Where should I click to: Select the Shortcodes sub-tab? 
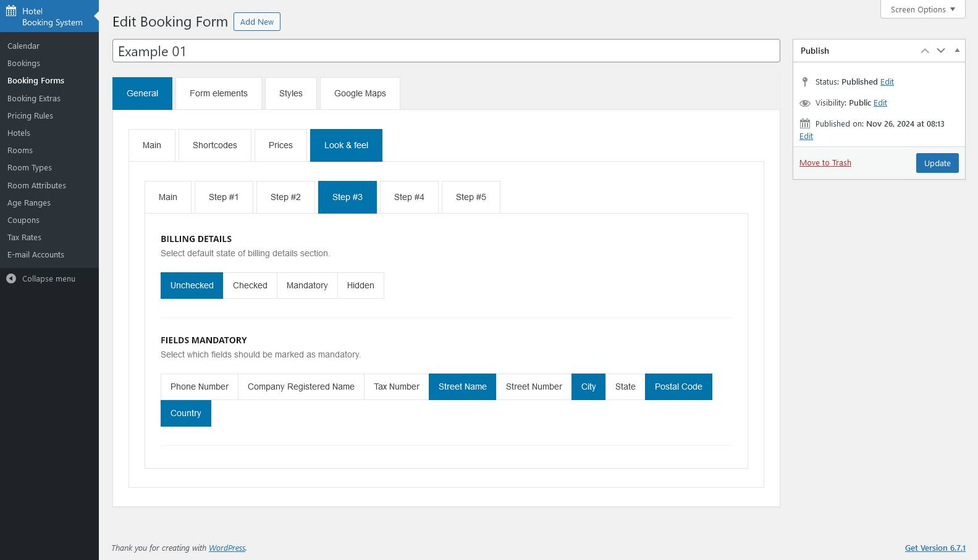pos(215,145)
